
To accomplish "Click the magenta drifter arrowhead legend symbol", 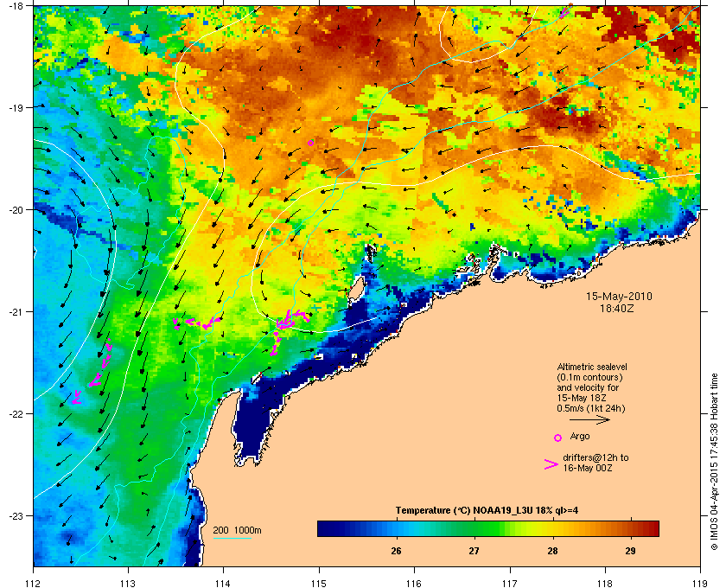I will coord(551,464).
